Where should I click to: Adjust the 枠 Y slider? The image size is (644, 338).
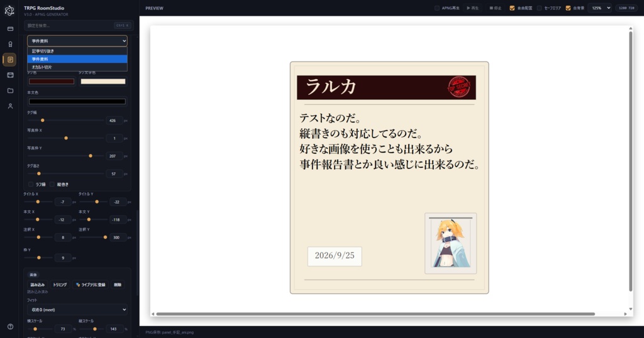(x=39, y=258)
